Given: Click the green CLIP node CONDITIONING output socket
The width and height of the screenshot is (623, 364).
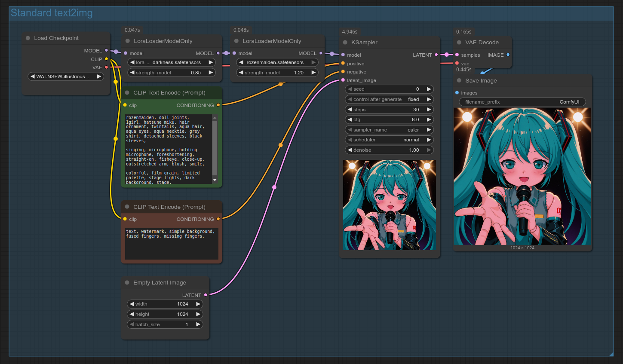Looking at the screenshot, I should [x=218, y=105].
